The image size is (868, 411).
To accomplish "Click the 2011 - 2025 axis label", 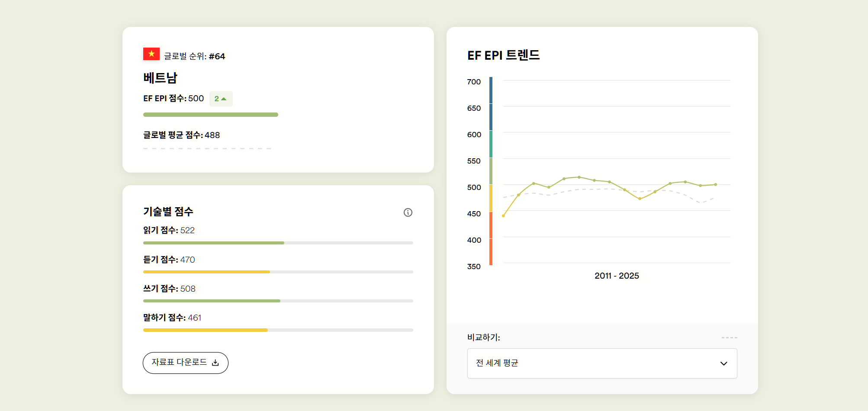I will (x=617, y=276).
